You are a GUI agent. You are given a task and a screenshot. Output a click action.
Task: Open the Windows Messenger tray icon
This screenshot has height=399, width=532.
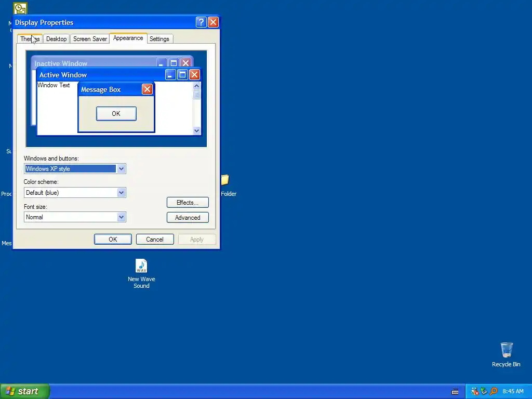click(475, 391)
